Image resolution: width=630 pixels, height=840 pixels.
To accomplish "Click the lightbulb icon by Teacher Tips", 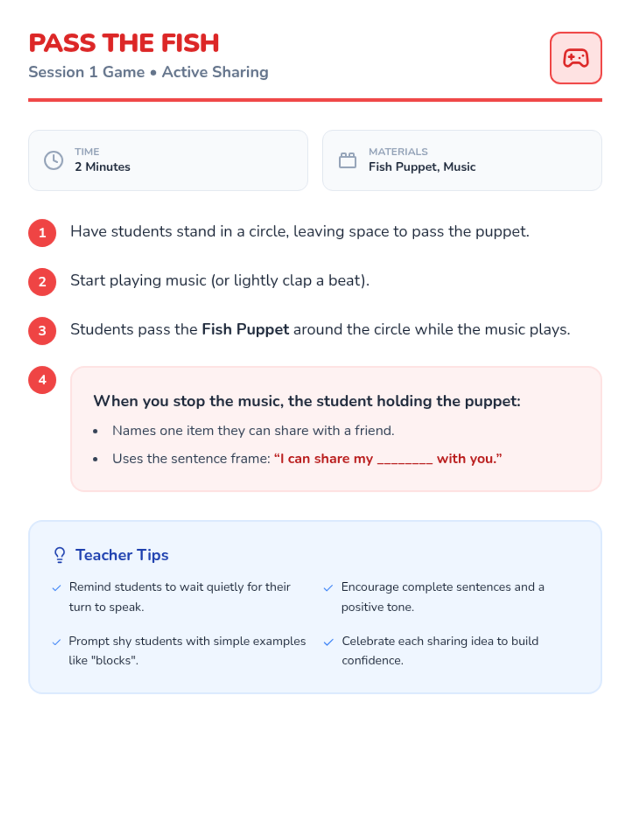I will pos(60,555).
